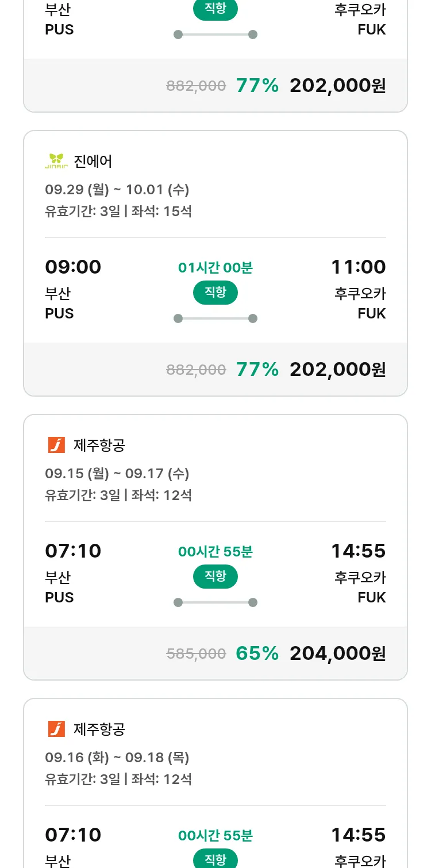The image size is (431, 868).
Task: Click the 65% discount label
Action: (x=257, y=653)
